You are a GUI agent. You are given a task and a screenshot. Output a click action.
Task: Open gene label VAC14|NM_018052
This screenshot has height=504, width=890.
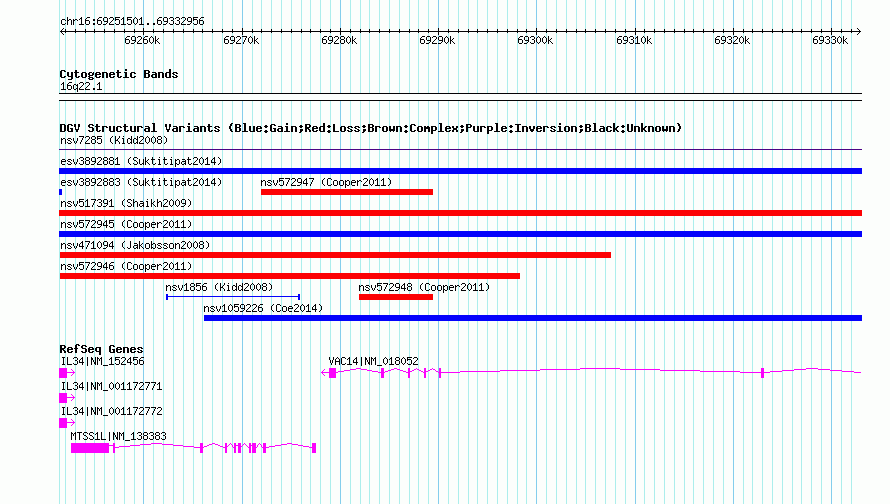[373, 362]
